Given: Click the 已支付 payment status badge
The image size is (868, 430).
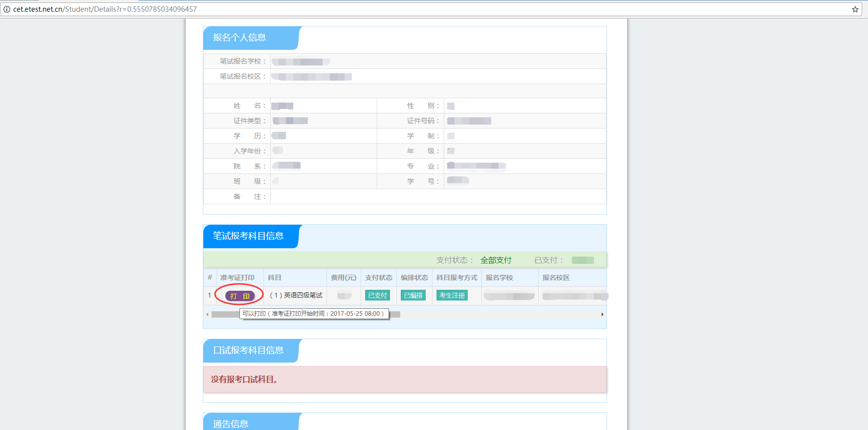Looking at the screenshot, I should tap(377, 295).
